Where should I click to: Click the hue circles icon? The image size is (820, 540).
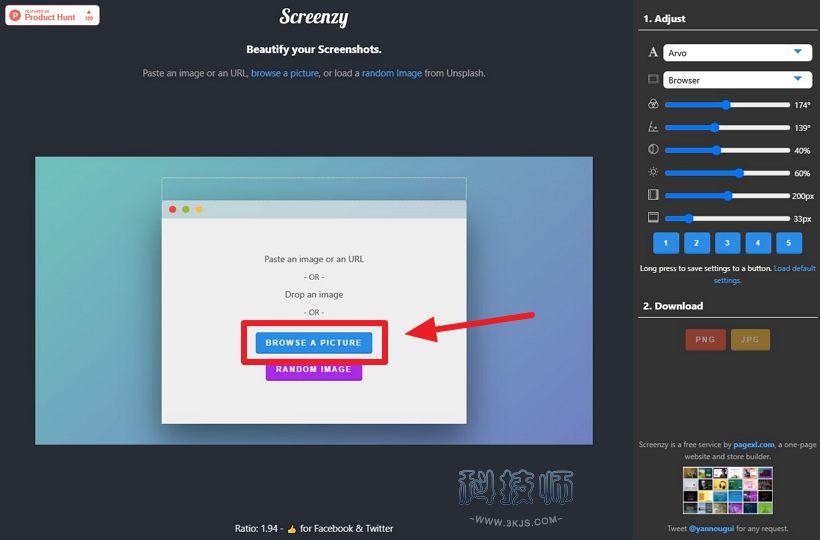pyautogui.click(x=653, y=104)
